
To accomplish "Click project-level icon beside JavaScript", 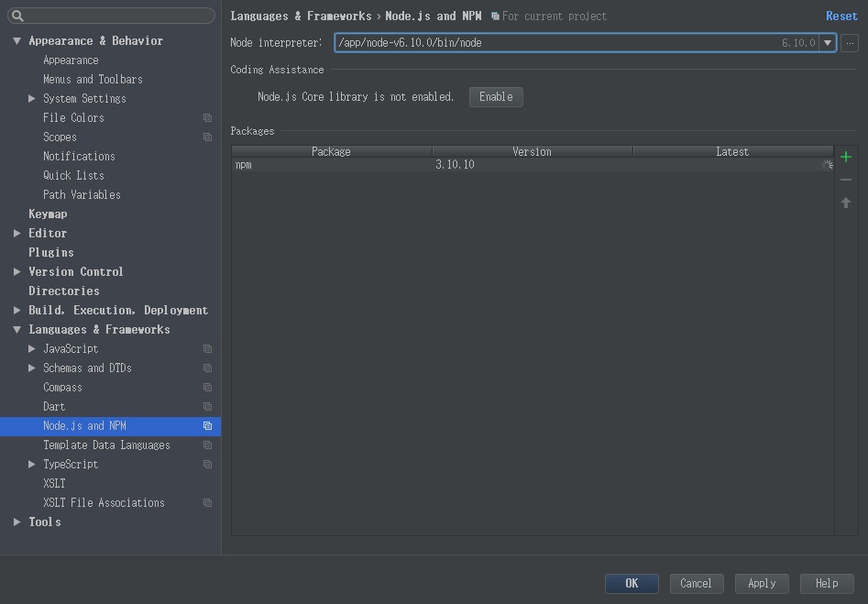I will coord(207,349).
